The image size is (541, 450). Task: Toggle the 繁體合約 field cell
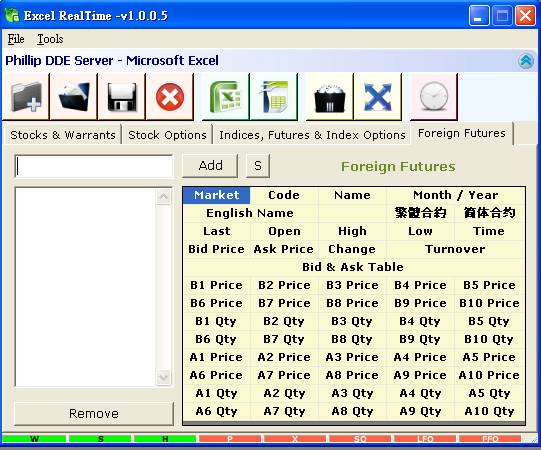(420, 213)
